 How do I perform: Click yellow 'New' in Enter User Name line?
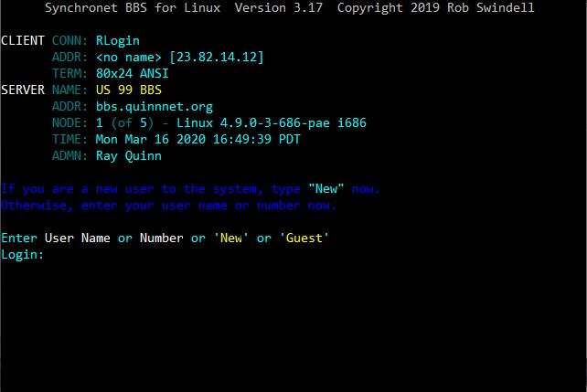tap(231, 238)
